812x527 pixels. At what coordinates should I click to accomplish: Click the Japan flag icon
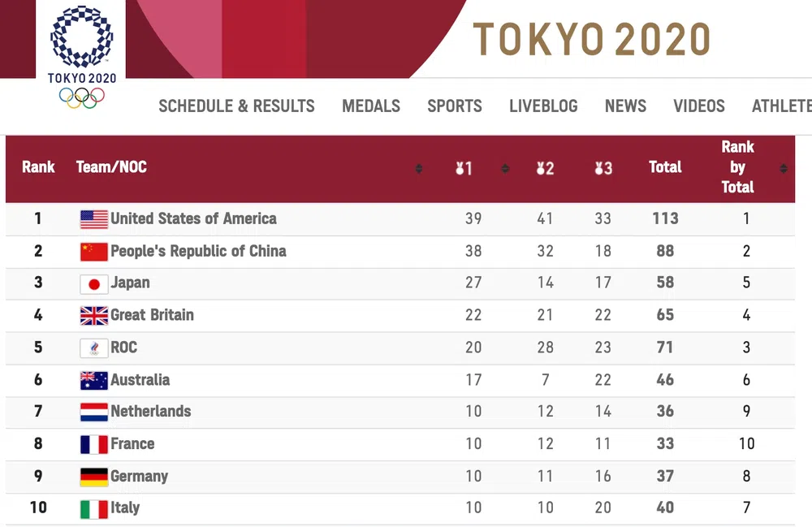pyautogui.click(x=93, y=283)
